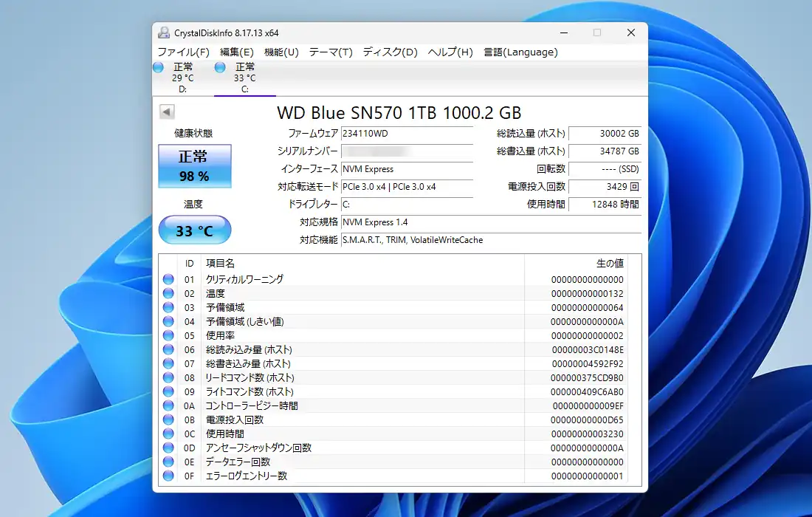The width and height of the screenshot is (812, 517).
Task: Click the 33 °C temperature button
Action: point(194,231)
